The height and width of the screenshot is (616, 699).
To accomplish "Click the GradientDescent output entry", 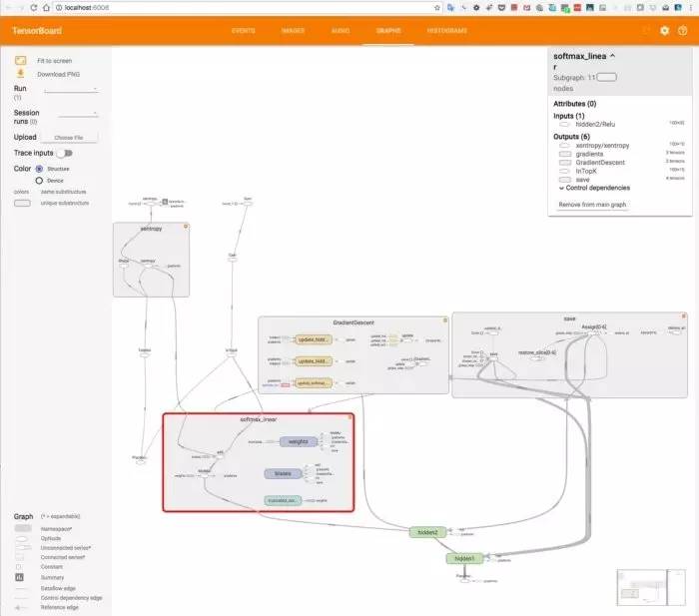I will click(600, 163).
